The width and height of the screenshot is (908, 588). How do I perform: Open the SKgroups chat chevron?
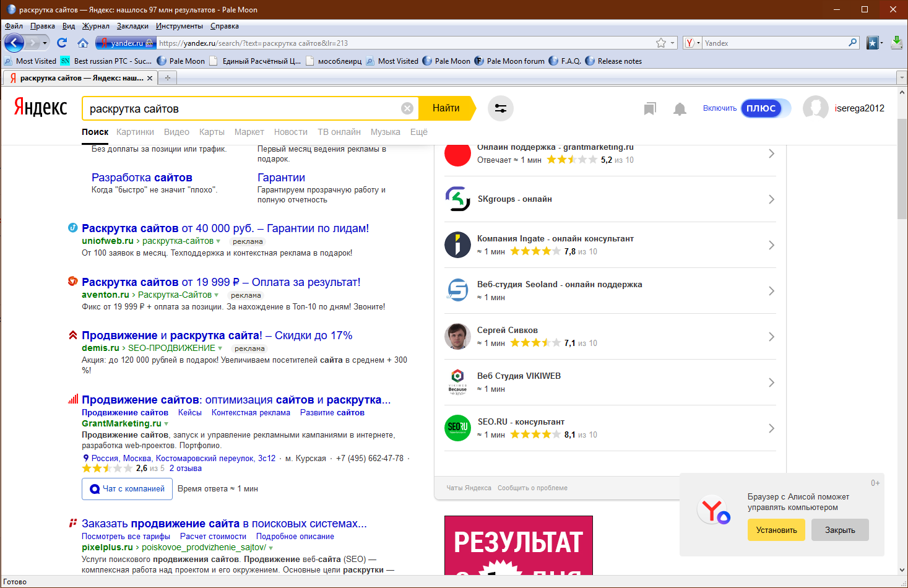(771, 199)
